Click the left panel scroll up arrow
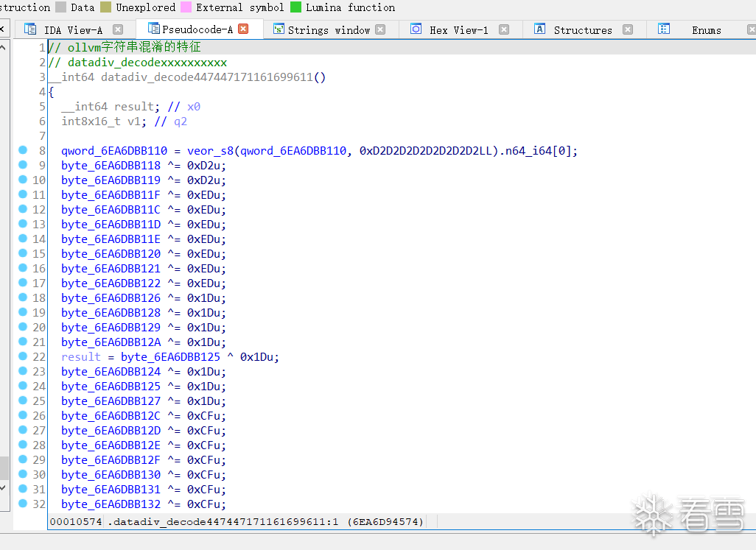 (4, 47)
